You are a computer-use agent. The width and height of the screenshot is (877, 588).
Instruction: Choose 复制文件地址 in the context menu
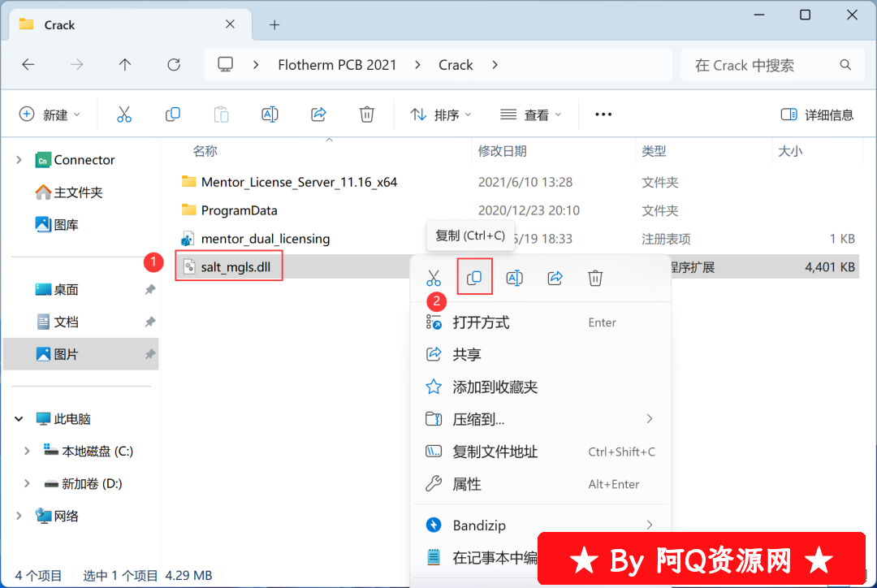pos(540,452)
